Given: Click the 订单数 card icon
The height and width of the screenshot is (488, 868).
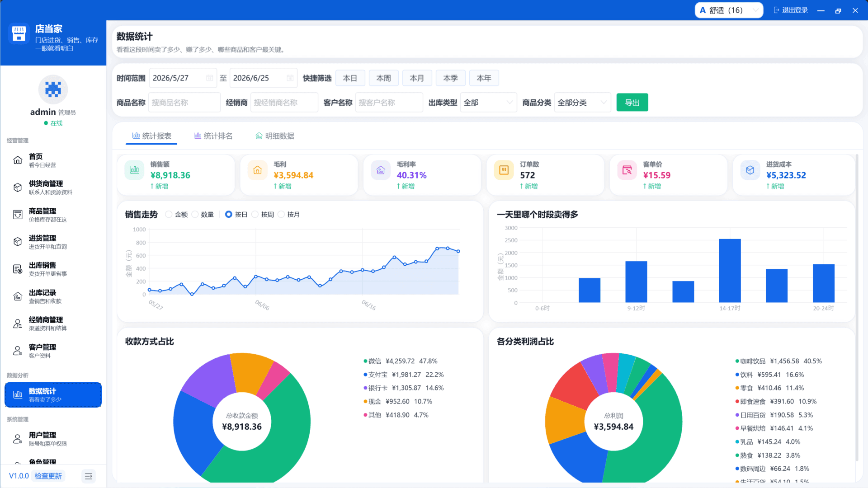Looking at the screenshot, I should (504, 170).
